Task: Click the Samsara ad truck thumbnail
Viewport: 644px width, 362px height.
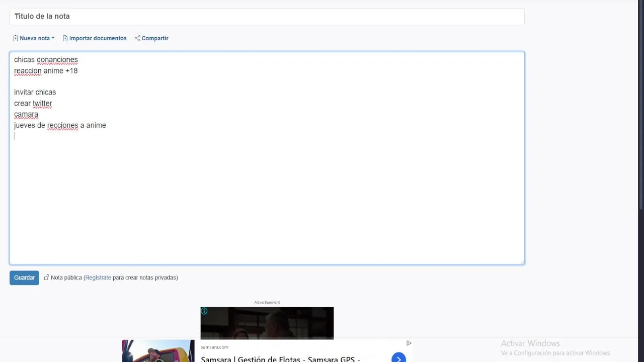Action: (158, 351)
